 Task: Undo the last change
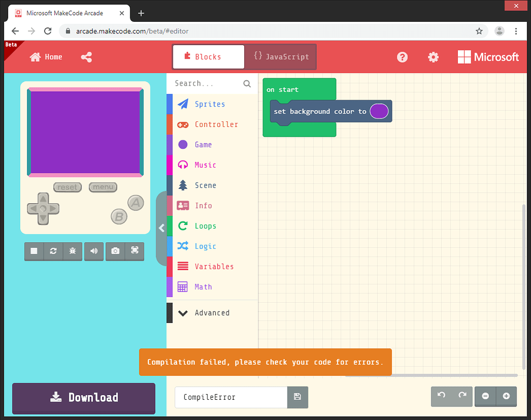point(441,396)
